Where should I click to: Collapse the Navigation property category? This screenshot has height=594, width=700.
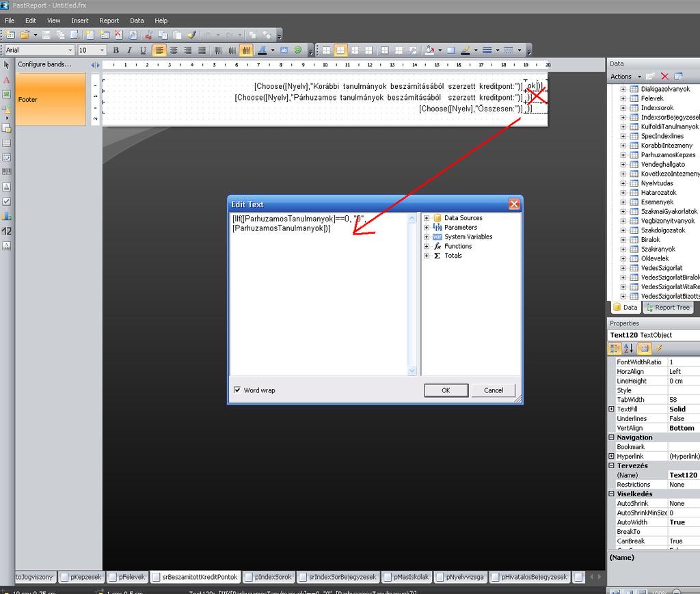[612, 437]
